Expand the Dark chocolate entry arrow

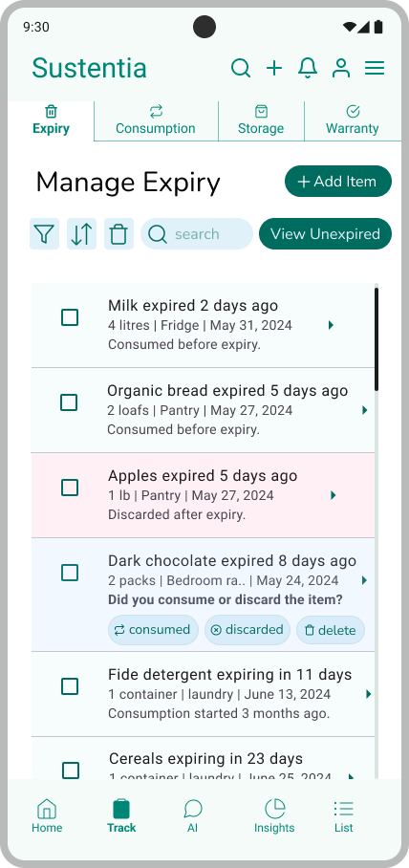(x=365, y=580)
